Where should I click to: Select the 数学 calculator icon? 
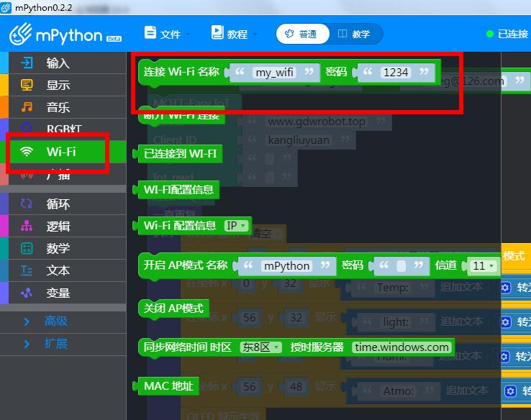(27, 248)
